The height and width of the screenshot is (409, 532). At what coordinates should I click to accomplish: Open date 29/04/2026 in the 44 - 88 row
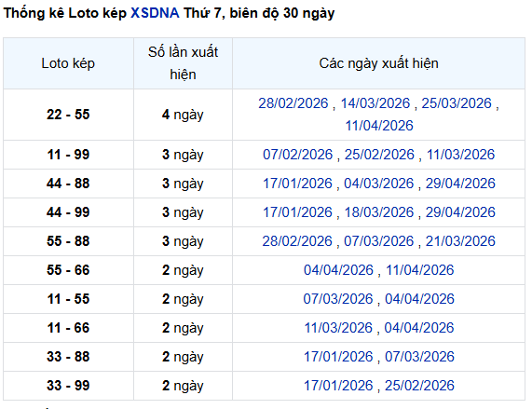point(460,184)
